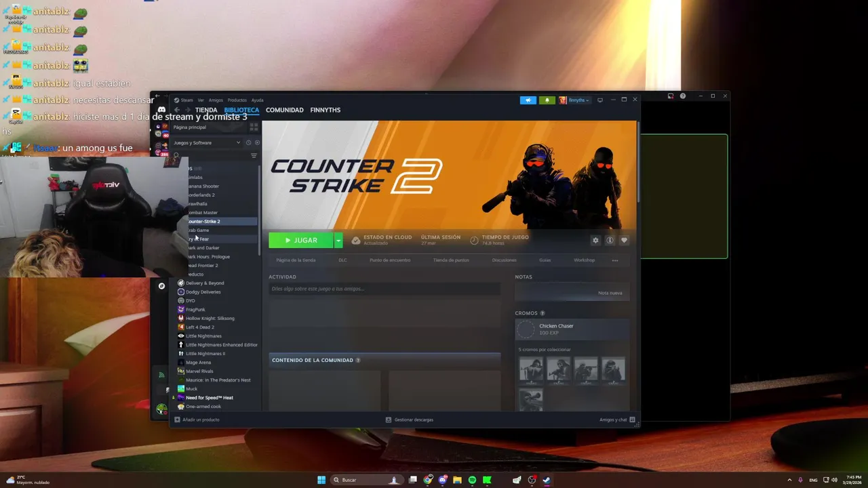Open Chicken Chaser badge
The image size is (868, 488).
(x=572, y=329)
